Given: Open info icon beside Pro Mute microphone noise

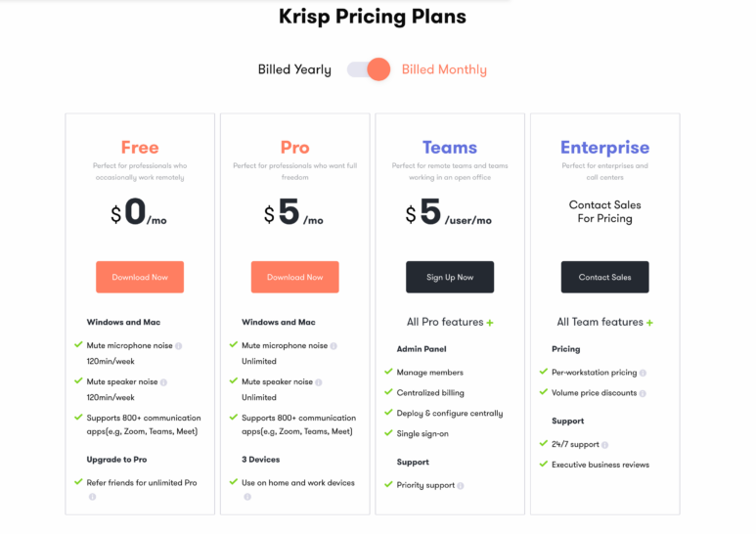Looking at the screenshot, I should tap(334, 346).
